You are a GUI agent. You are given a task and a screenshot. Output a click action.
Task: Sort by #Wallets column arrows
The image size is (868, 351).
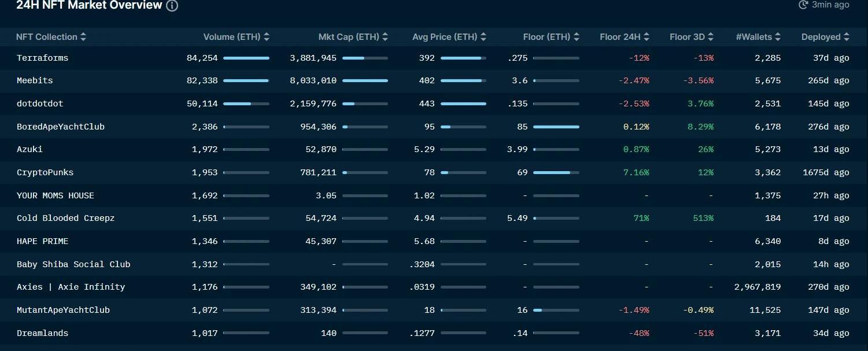[778, 37]
